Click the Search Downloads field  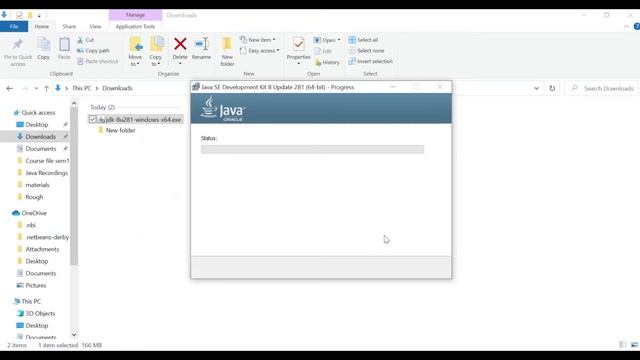tap(601, 88)
